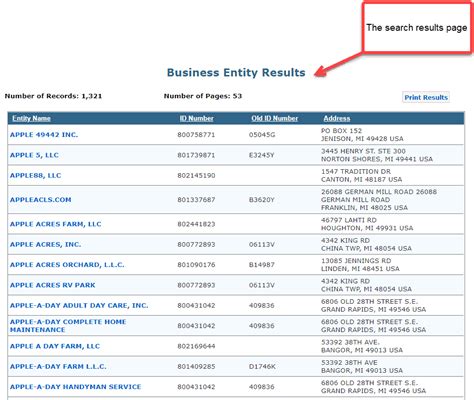Viewport: 474px width, 400px height.
Task: Select address 13085 JENNINGS RD Linden
Action: click(x=360, y=265)
